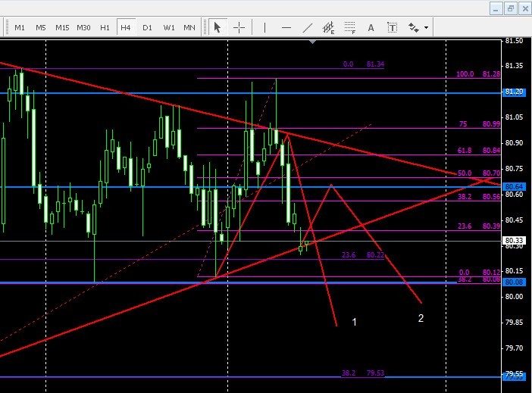Select the 0.0 81.34 Fibonacci label
This screenshot has width=532, height=393.
(x=363, y=64)
